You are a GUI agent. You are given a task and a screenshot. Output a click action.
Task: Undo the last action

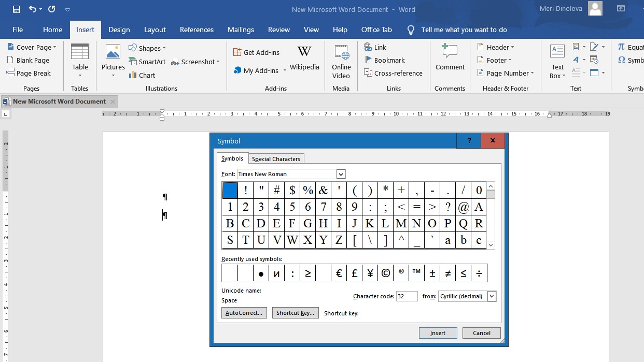(33, 9)
